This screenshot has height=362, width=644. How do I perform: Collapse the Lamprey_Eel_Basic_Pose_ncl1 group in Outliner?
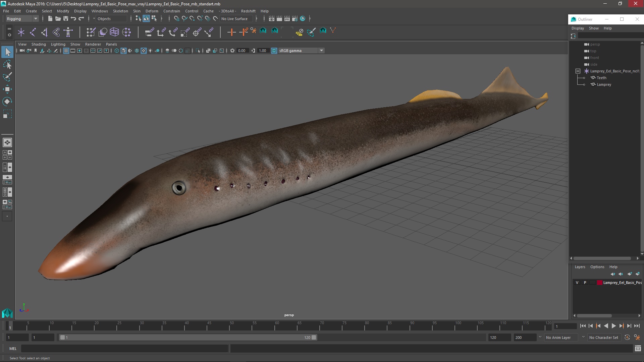[x=578, y=71]
